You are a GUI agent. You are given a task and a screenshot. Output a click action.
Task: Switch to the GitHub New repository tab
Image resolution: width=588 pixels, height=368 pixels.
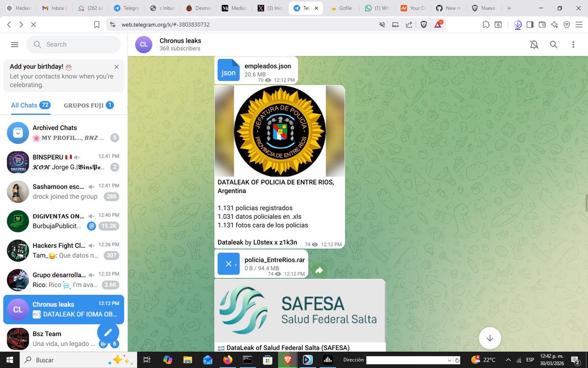click(x=449, y=8)
